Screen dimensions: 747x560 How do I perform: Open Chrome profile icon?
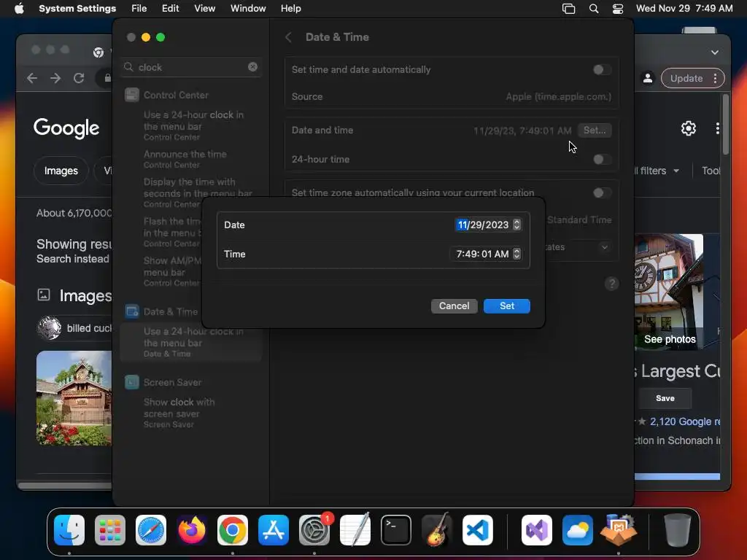tap(648, 78)
